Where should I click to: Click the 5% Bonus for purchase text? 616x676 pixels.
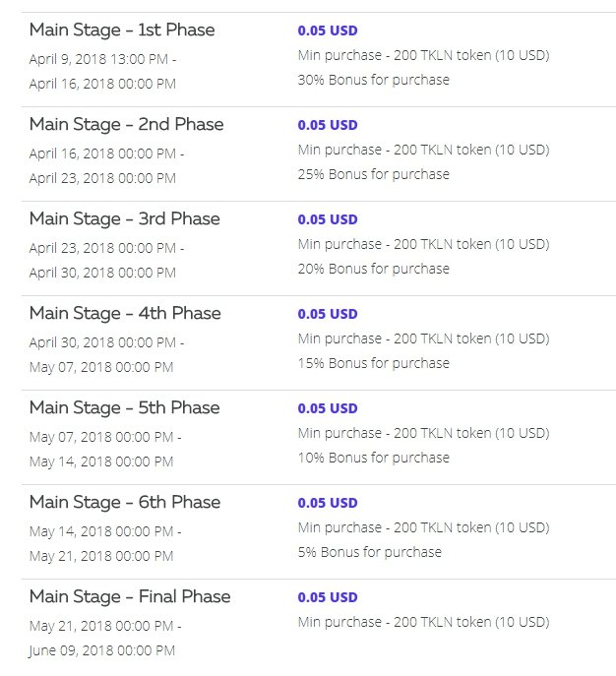click(369, 552)
